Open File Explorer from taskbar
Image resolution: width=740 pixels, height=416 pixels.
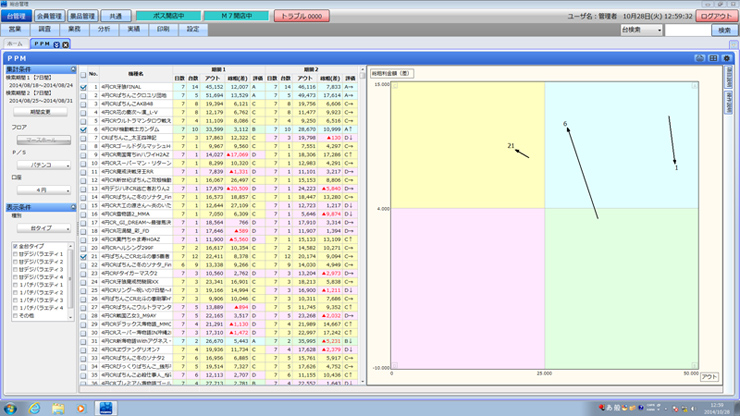[58, 408]
